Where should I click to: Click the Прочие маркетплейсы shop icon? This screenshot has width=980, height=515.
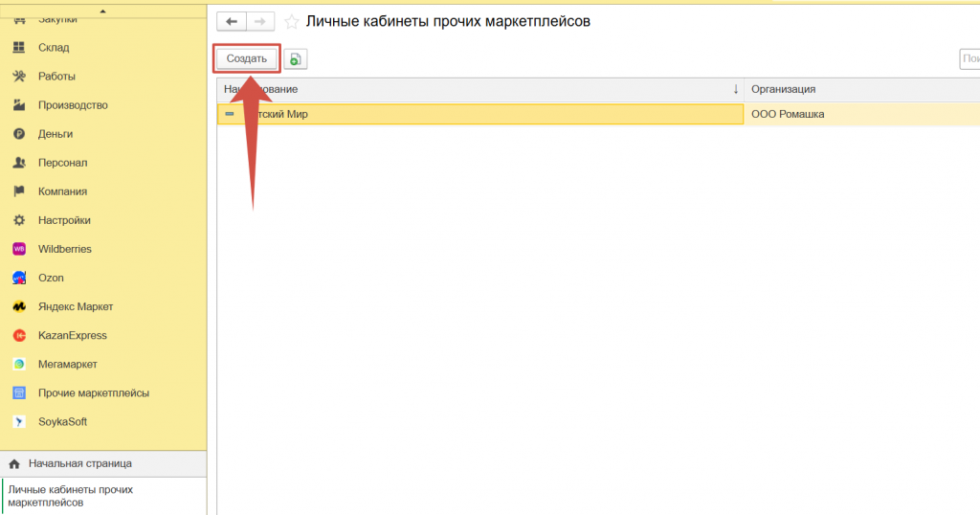18,392
